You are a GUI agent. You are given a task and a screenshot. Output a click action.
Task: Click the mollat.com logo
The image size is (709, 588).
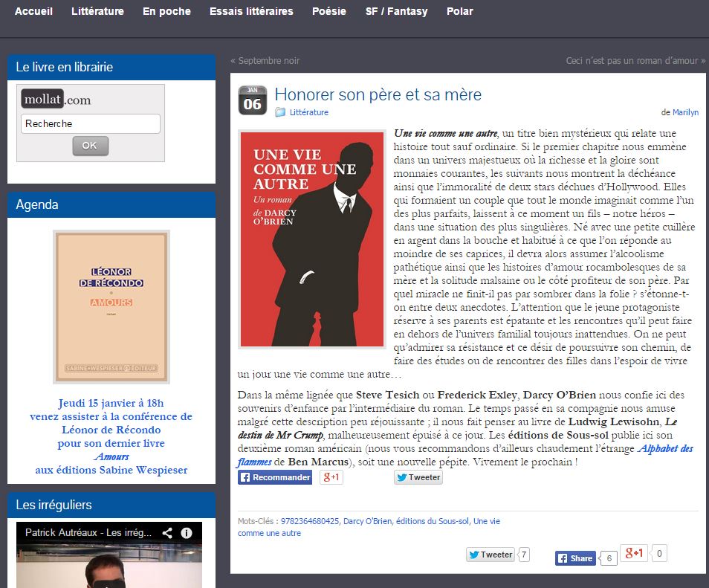(56, 99)
